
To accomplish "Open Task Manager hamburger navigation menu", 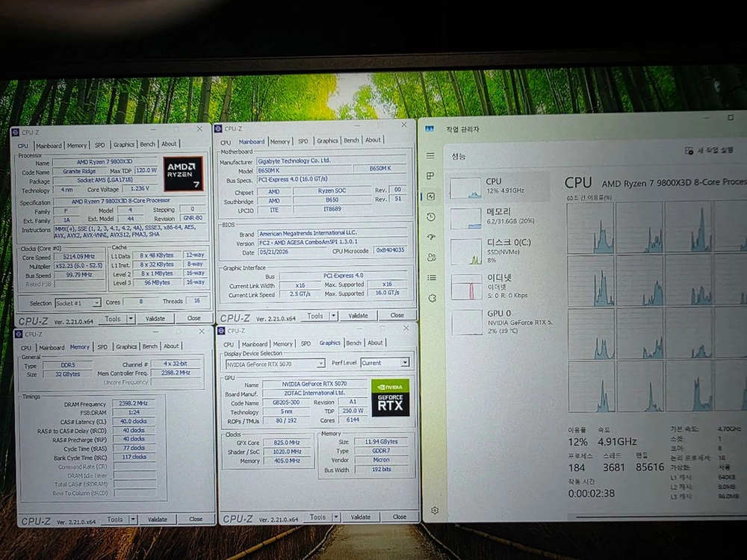I will (x=430, y=156).
